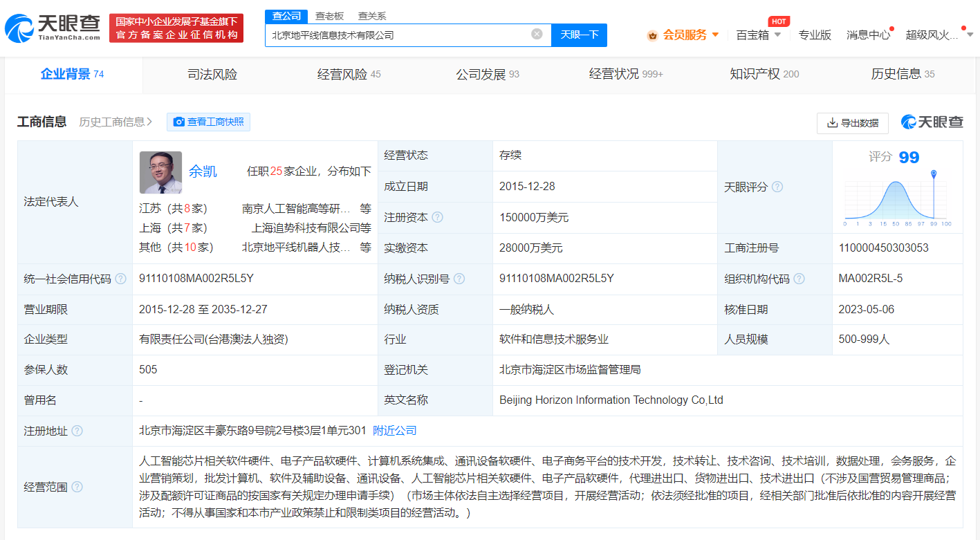Click help icon next to 纳税人识别号
The height and width of the screenshot is (540, 980).
tap(459, 279)
